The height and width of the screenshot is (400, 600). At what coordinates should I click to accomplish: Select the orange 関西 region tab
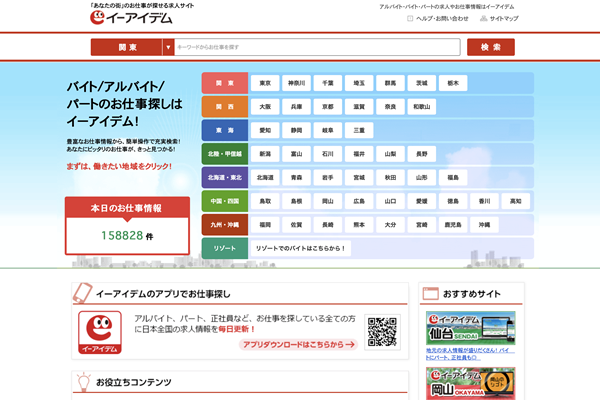coord(225,107)
